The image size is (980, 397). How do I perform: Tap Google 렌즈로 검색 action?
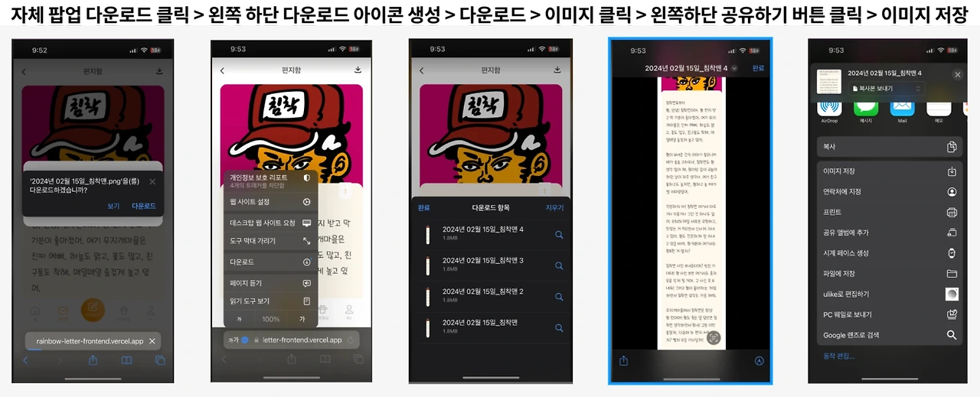(x=890, y=335)
